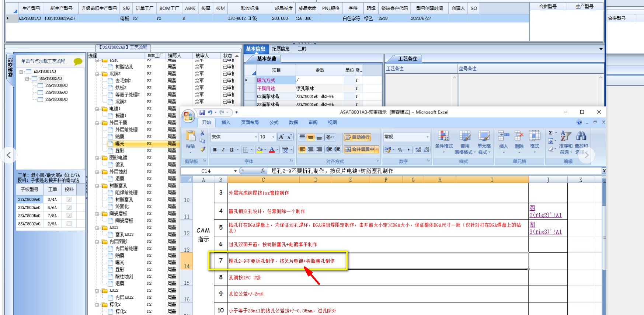The image size is (644, 315).
Task: Open Merge and Center dropdown arrow
Action: tap(377, 150)
